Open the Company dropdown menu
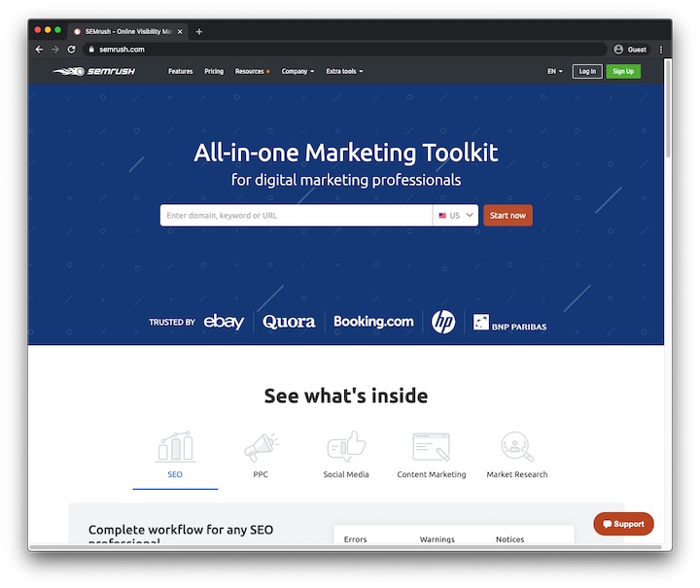The height and width of the screenshot is (588, 700). coord(297,71)
